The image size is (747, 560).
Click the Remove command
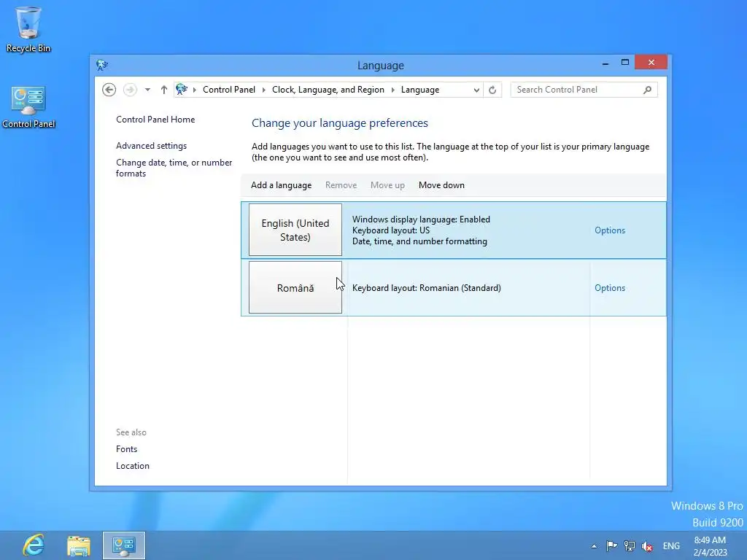tap(341, 185)
